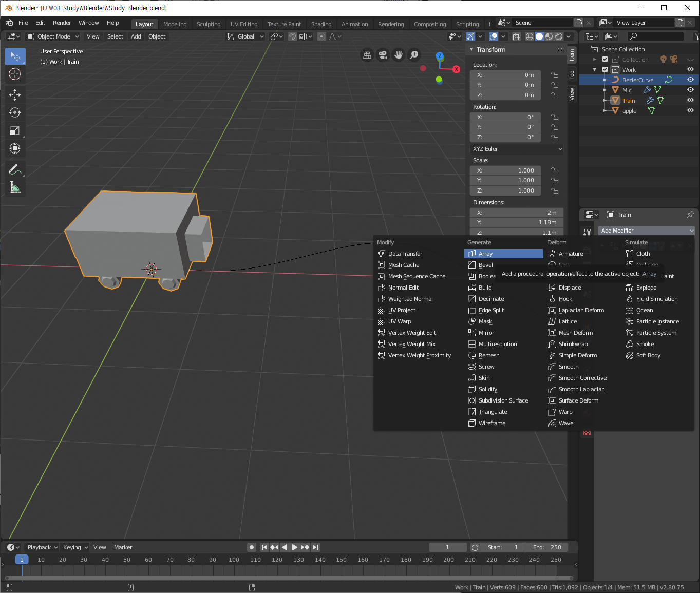Switch to material preview shading

pyautogui.click(x=549, y=36)
